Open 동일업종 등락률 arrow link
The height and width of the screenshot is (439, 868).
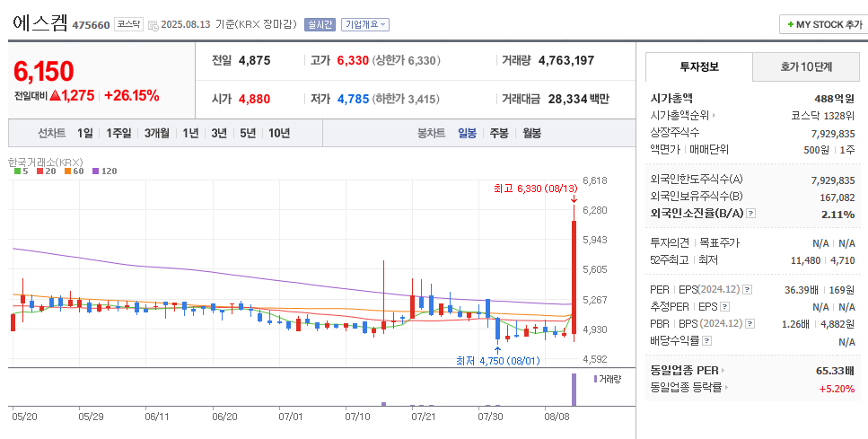726,388
